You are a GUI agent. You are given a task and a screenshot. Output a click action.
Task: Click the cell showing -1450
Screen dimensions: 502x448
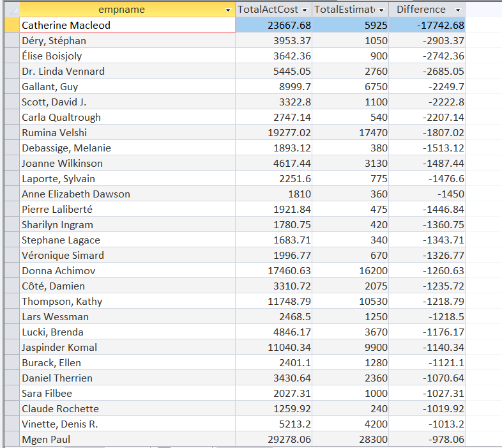tap(427, 194)
